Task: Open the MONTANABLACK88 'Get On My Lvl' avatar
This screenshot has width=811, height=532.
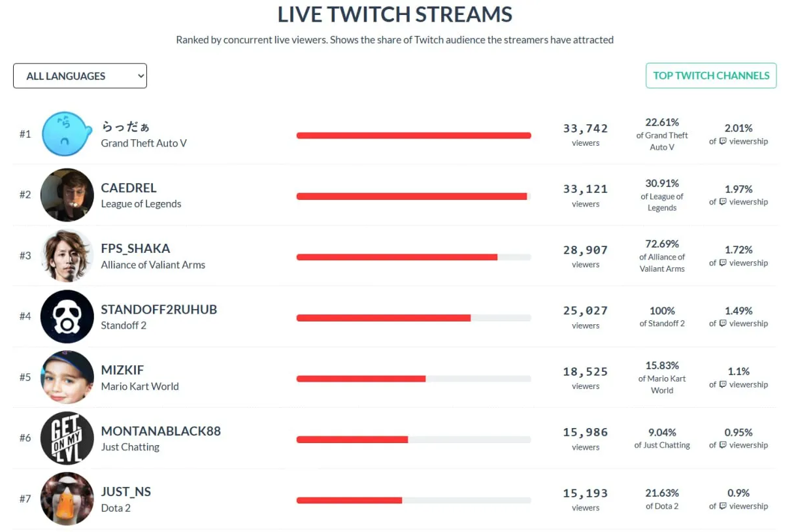Action: [67, 438]
